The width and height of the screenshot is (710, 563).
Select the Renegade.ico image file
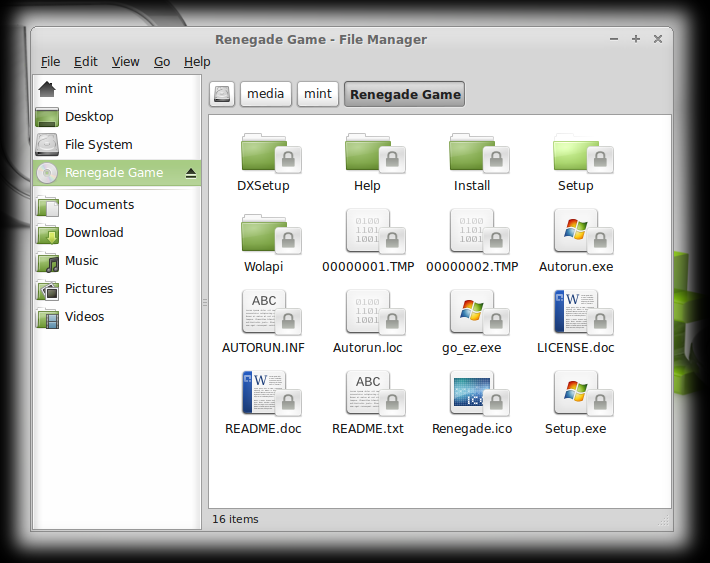pyautogui.click(x=472, y=396)
